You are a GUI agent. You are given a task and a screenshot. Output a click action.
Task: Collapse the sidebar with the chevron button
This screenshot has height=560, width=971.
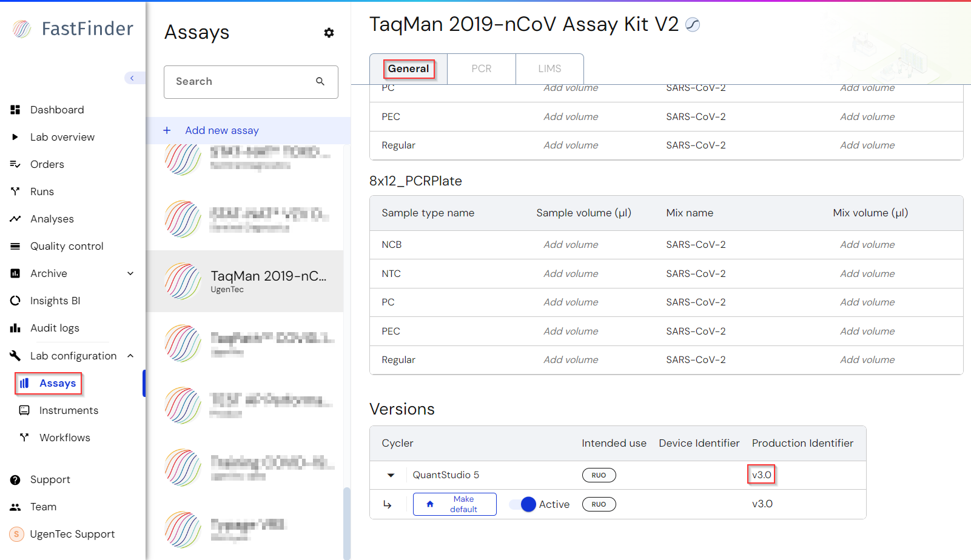132,78
